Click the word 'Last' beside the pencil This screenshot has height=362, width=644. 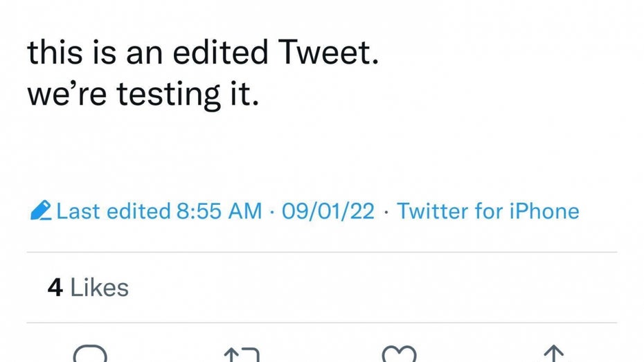[78, 211]
